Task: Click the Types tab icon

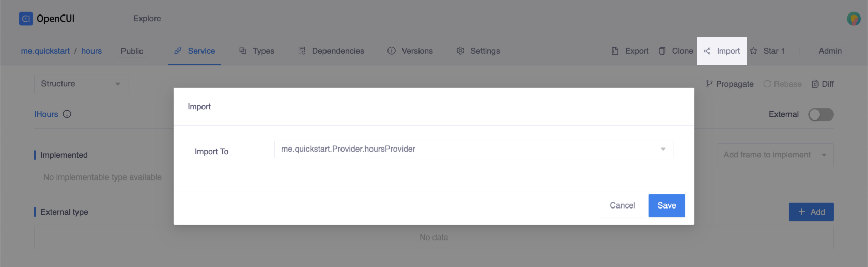Action: pos(242,51)
